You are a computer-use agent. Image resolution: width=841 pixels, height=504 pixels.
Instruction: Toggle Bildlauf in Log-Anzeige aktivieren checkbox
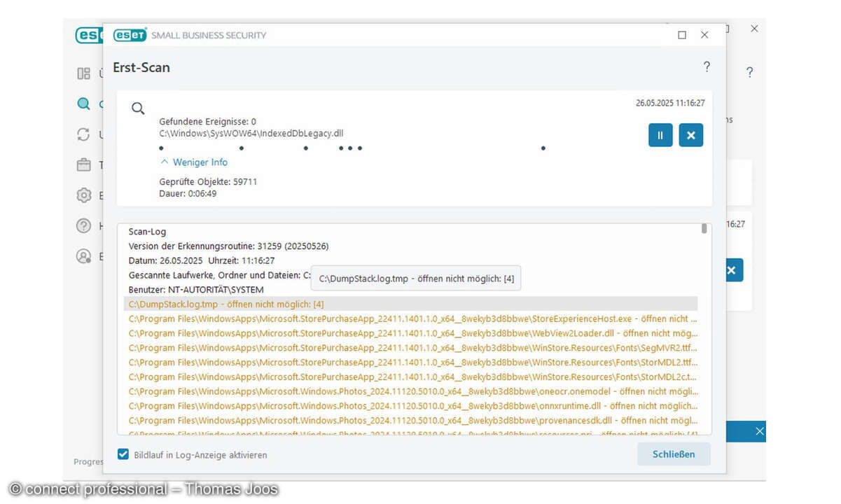(x=123, y=454)
